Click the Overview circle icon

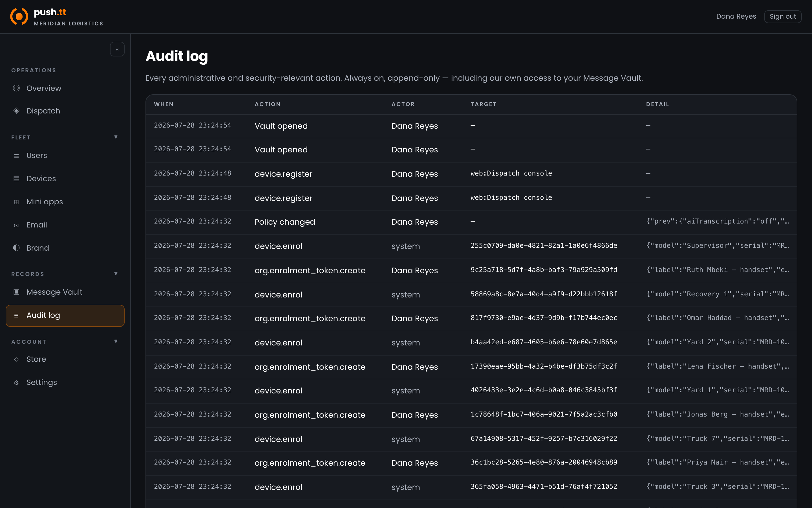tap(16, 88)
